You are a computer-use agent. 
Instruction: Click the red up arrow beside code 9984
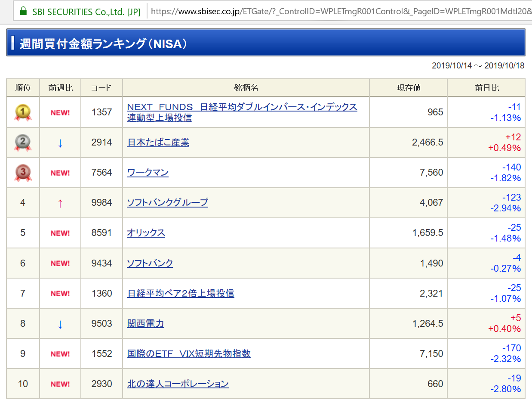tap(60, 203)
